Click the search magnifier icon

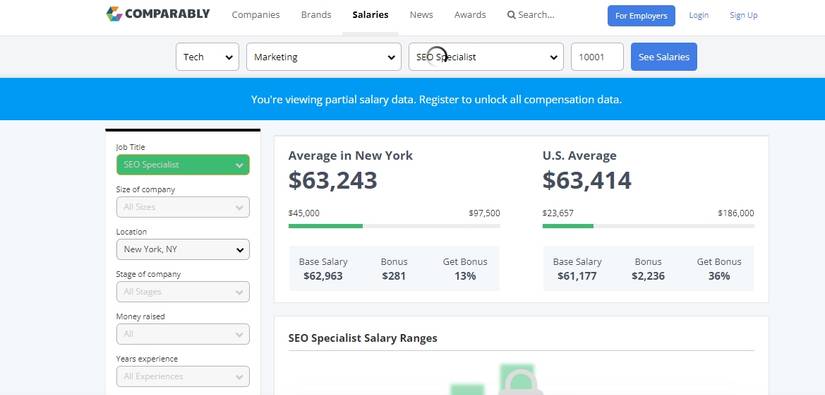click(511, 15)
